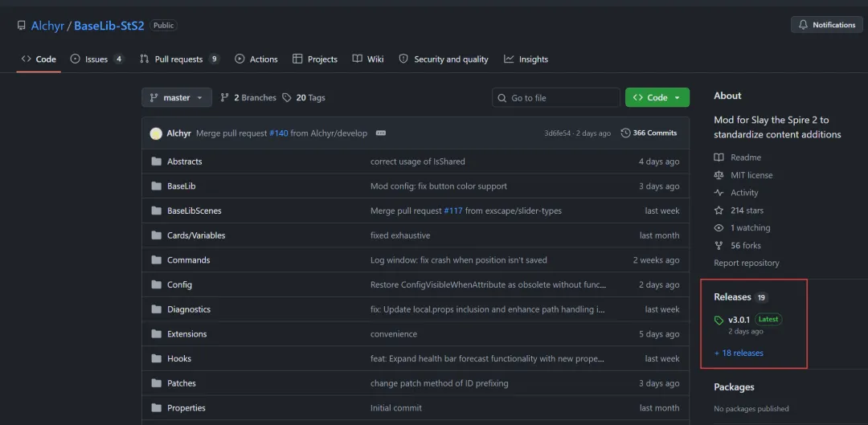Open the Abstracts folder
Viewport: 868px width, 425px height.
pos(184,161)
